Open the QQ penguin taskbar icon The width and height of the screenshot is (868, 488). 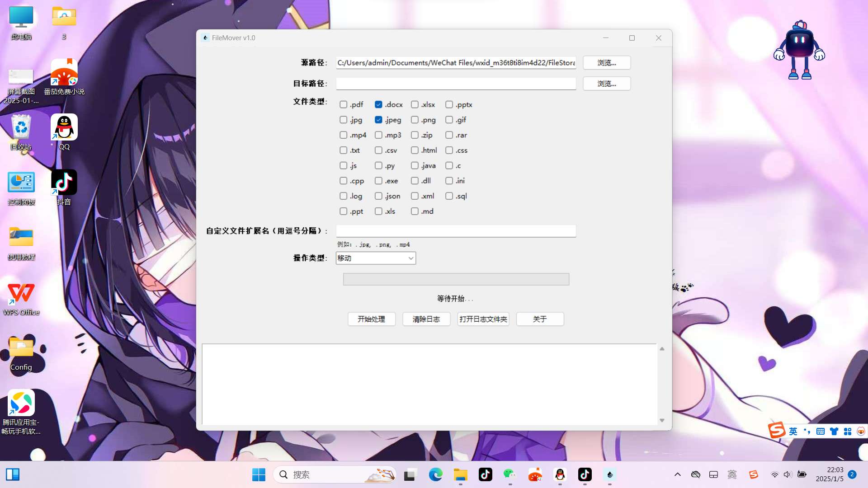pyautogui.click(x=560, y=474)
